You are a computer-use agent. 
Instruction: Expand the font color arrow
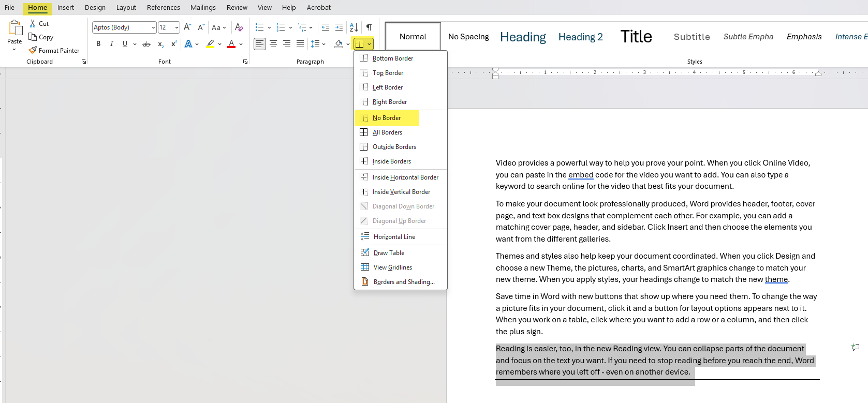coord(241,44)
